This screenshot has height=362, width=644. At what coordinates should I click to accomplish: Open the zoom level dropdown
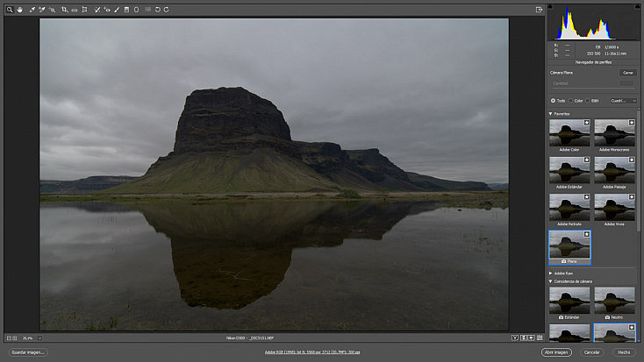[39, 338]
